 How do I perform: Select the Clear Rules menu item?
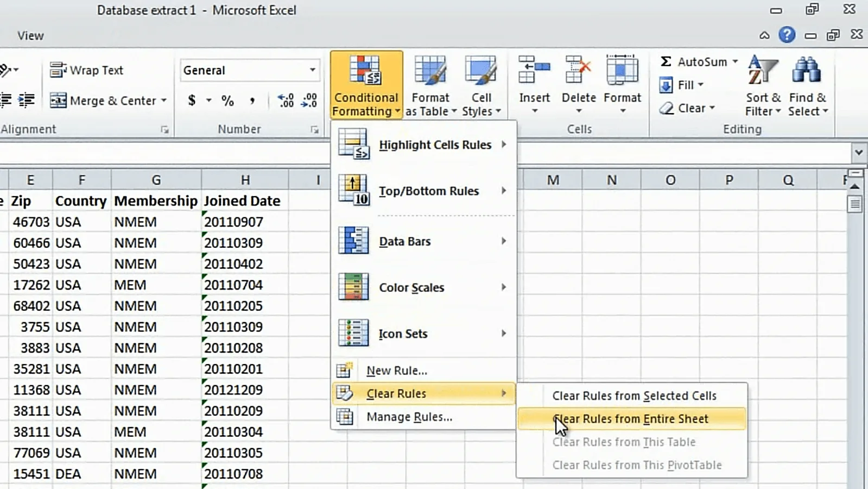(423, 393)
